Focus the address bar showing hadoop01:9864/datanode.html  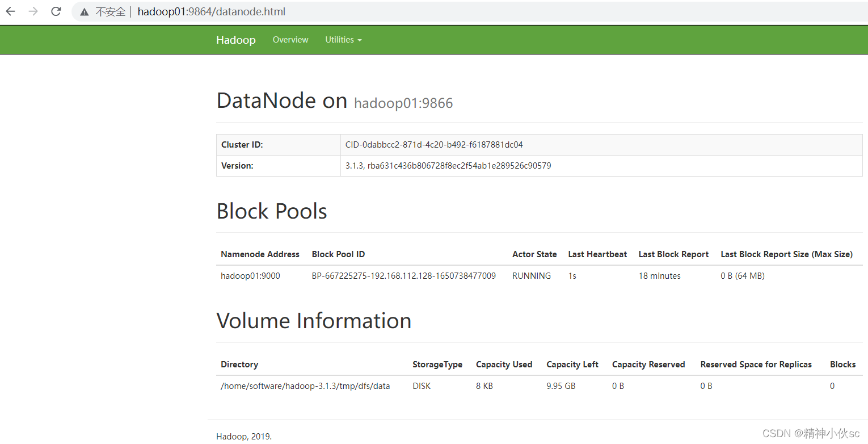(x=471, y=11)
